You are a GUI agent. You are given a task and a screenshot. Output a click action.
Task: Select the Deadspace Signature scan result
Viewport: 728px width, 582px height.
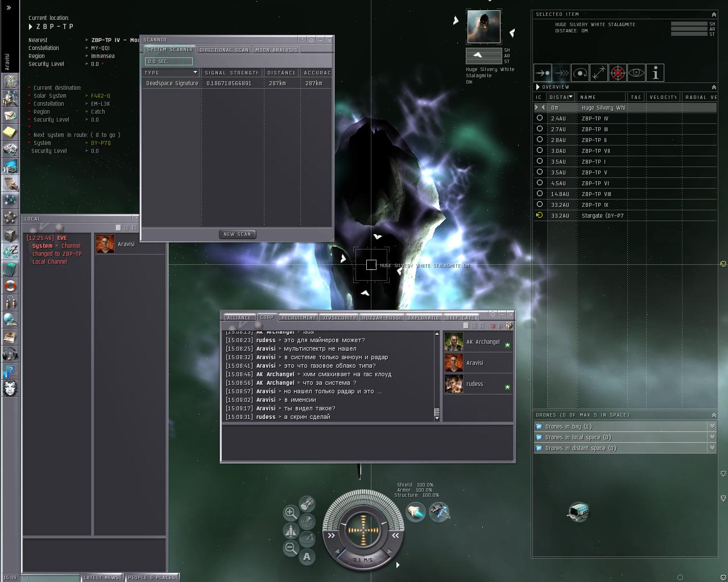(x=237, y=83)
